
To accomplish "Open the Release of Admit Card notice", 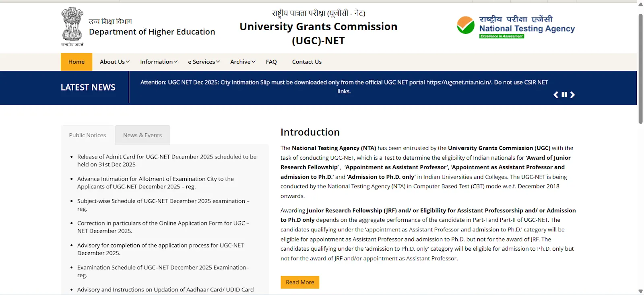I will coord(167,161).
